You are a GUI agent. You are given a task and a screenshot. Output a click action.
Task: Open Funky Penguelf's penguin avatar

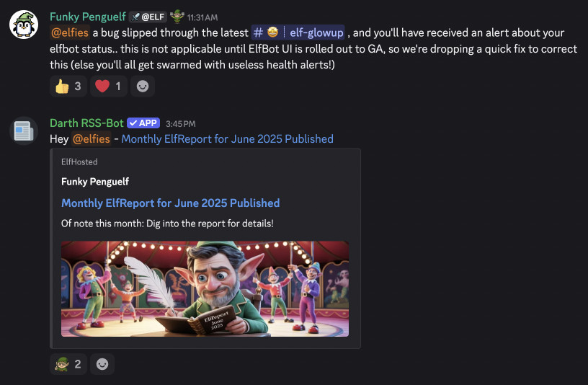pyautogui.click(x=24, y=25)
